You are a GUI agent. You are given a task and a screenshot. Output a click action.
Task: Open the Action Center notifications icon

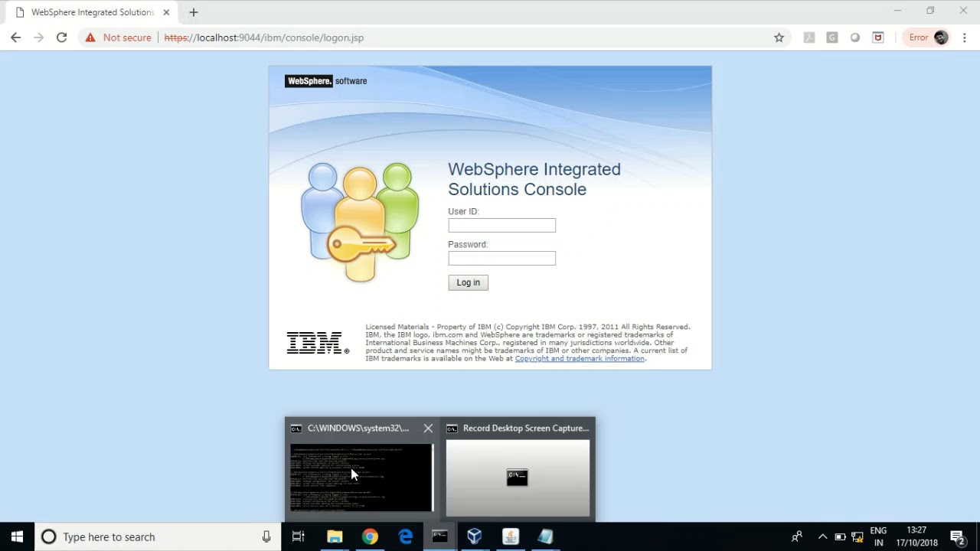957,536
